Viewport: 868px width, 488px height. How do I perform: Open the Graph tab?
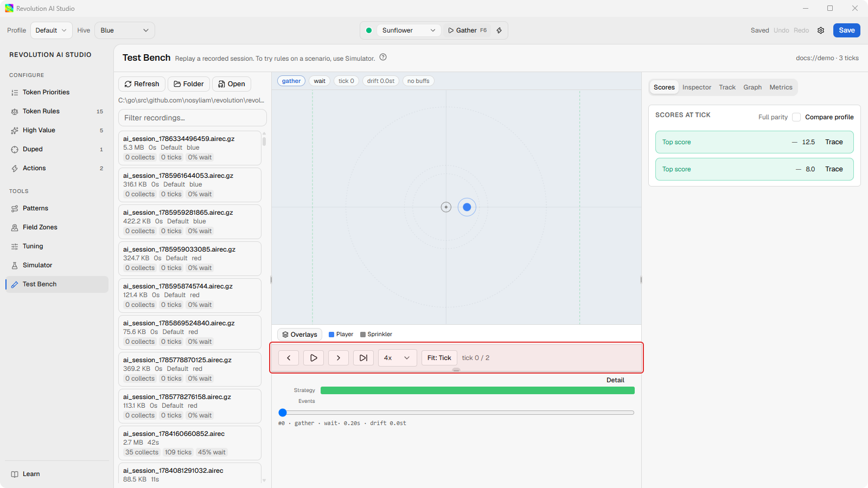click(x=752, y=87)
